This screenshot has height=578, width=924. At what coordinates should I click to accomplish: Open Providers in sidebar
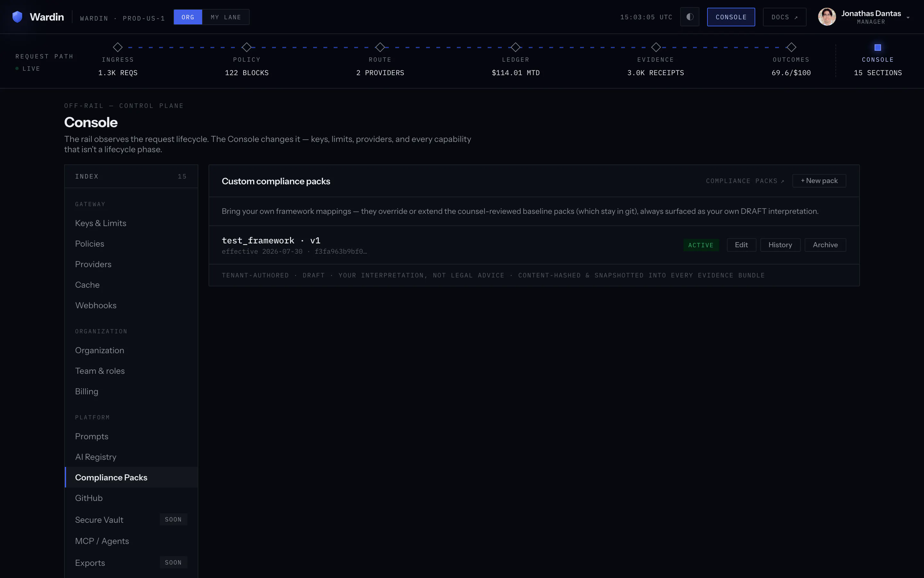pyautogui.click(x=131, y=265)
